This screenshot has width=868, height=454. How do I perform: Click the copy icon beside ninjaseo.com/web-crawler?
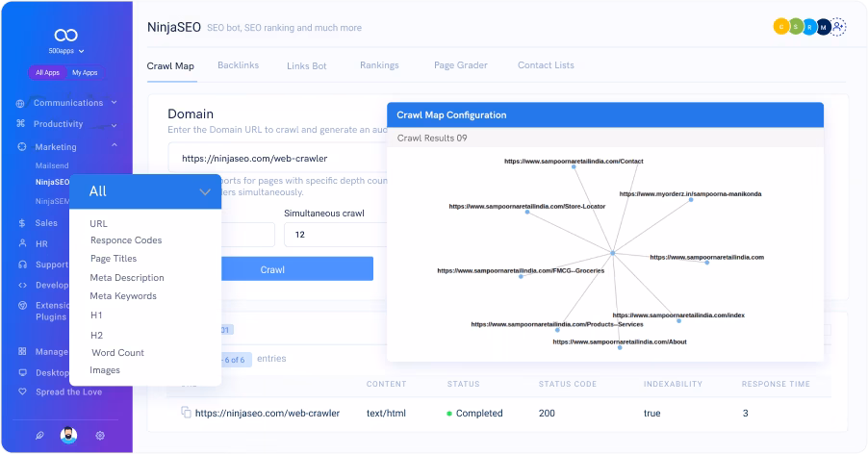pos(186,413)
